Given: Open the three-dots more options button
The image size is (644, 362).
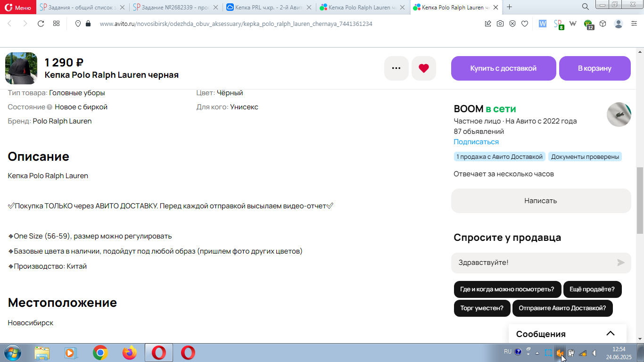Looking at the screenshot, I should (396, 68).
